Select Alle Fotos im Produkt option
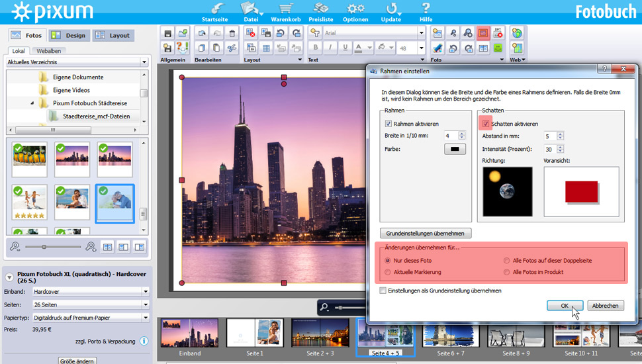Screen dimensions: 642x364 point(508,272)
